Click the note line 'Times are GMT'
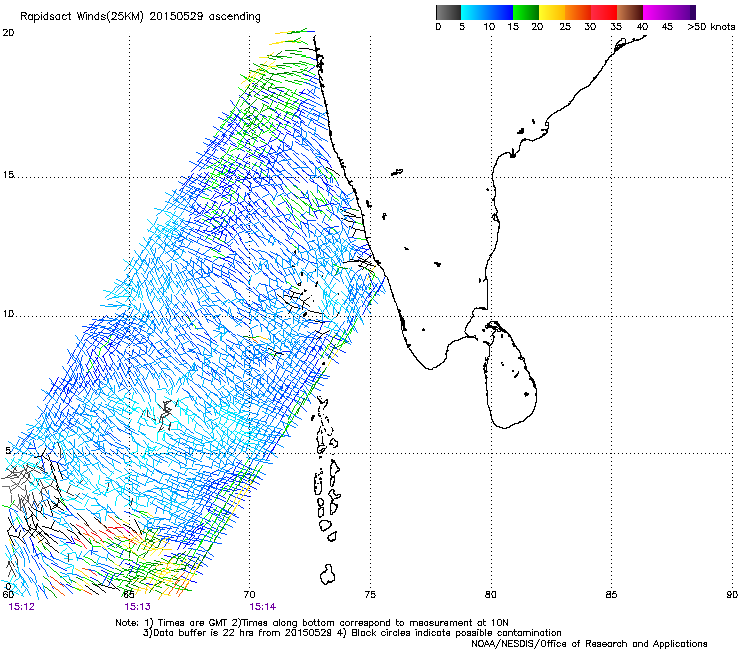Screen dimensions: 740x650 [194, 623]
